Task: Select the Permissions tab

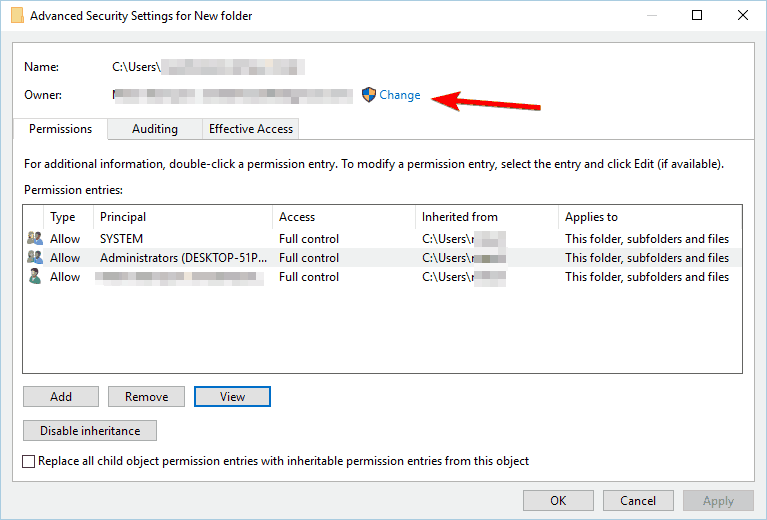Action: click(x=60, y=129)
